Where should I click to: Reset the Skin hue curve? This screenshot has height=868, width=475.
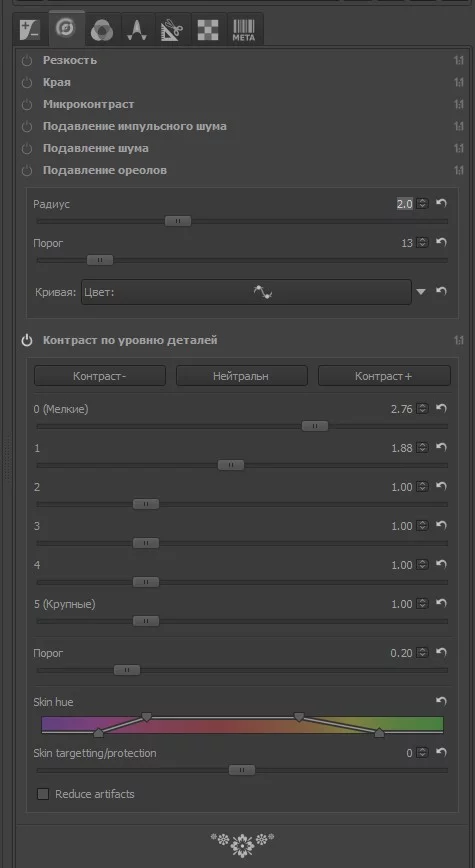pyautogui.click(x=441, y=702)
